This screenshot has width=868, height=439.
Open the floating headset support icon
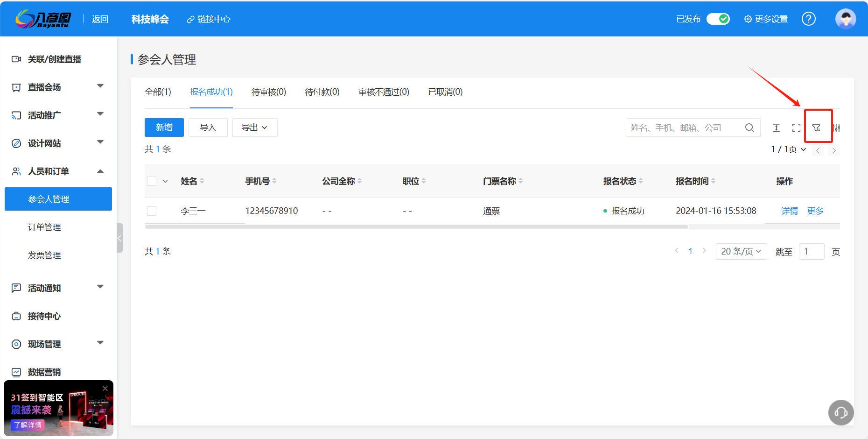pos(840,412)
